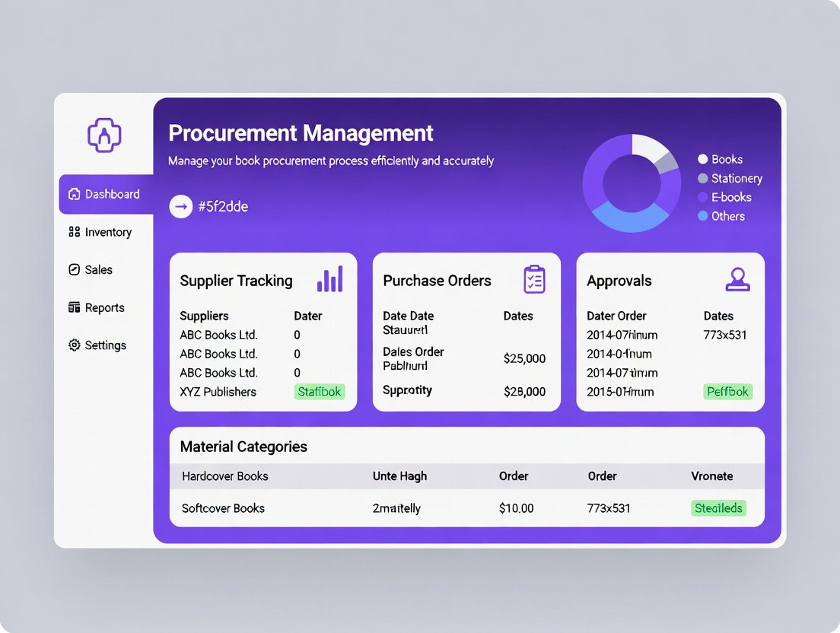Click the stamp icon in Approvals card

tap(737, 279)
